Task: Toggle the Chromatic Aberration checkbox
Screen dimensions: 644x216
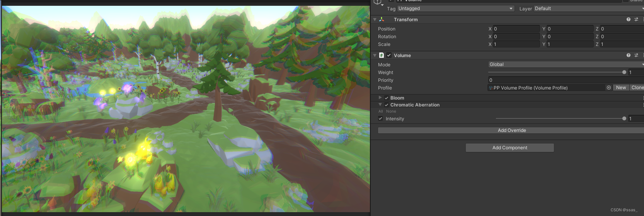Action: [387, 105]
